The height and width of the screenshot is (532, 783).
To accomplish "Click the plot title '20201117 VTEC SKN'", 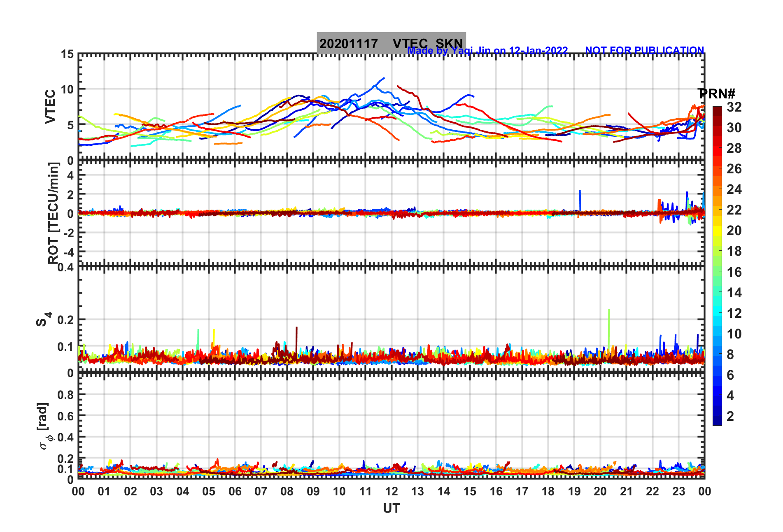I will (391, 43).
